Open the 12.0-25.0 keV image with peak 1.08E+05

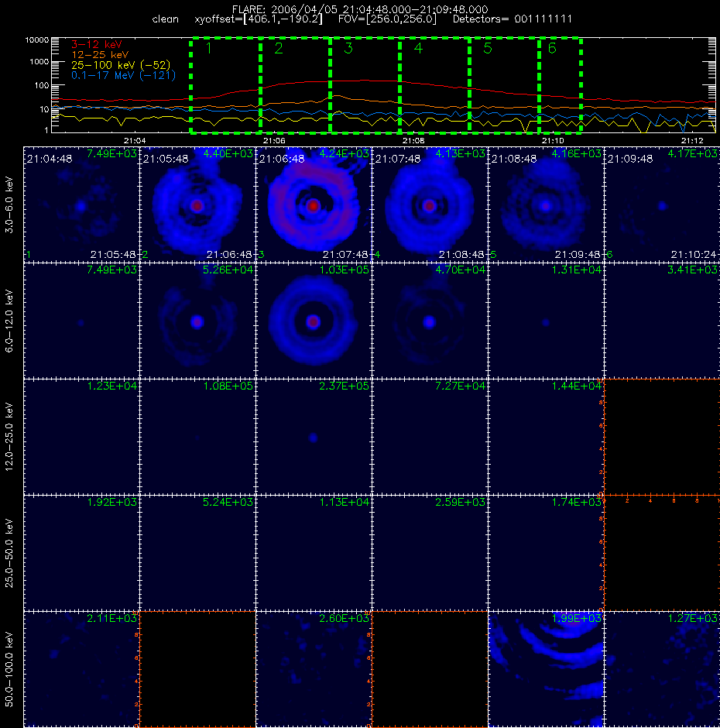pos(197,437)
